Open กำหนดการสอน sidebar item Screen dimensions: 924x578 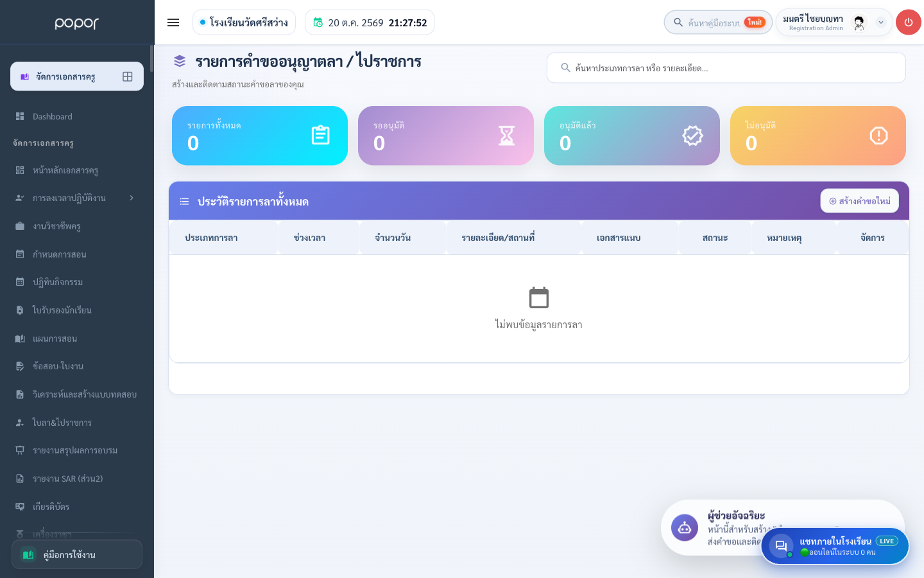[x=77, y=254]
